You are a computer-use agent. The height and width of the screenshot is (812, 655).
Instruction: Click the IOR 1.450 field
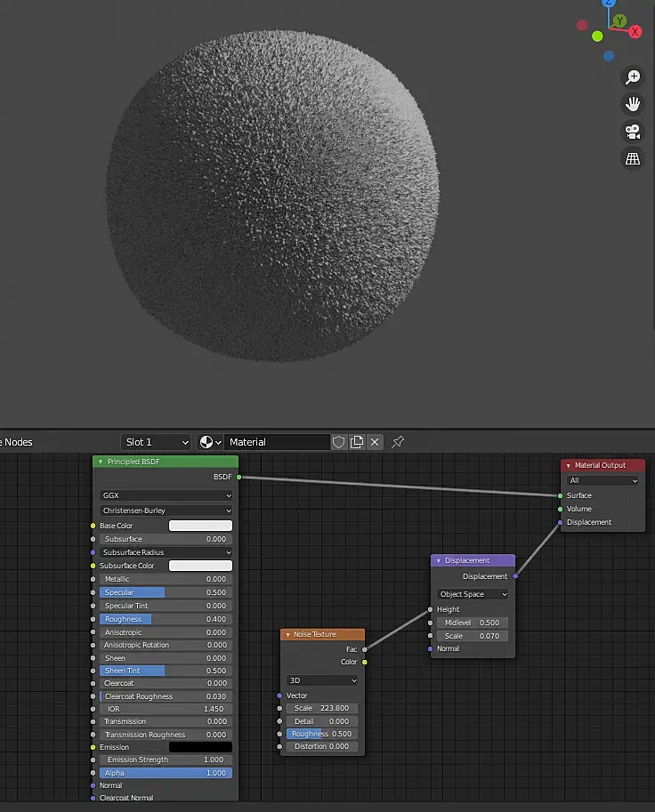[166, 709]
